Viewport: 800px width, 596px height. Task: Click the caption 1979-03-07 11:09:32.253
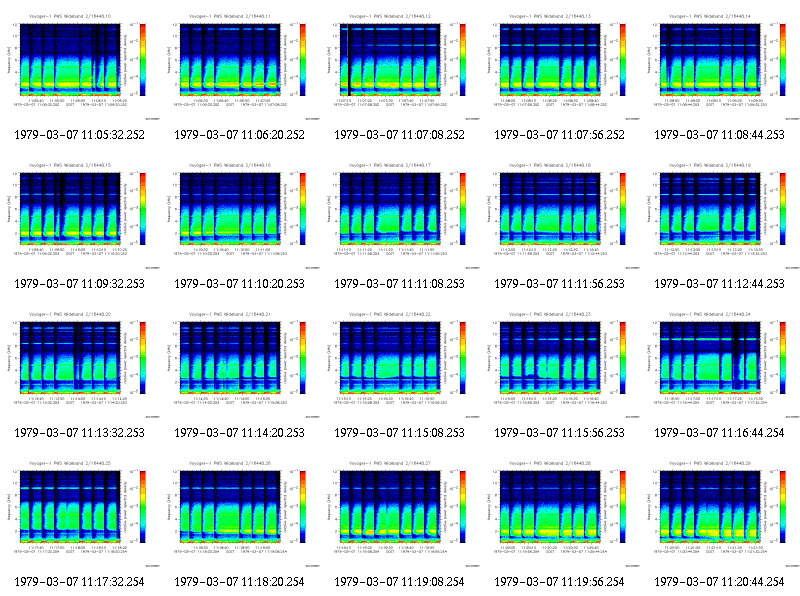point(80,284)
